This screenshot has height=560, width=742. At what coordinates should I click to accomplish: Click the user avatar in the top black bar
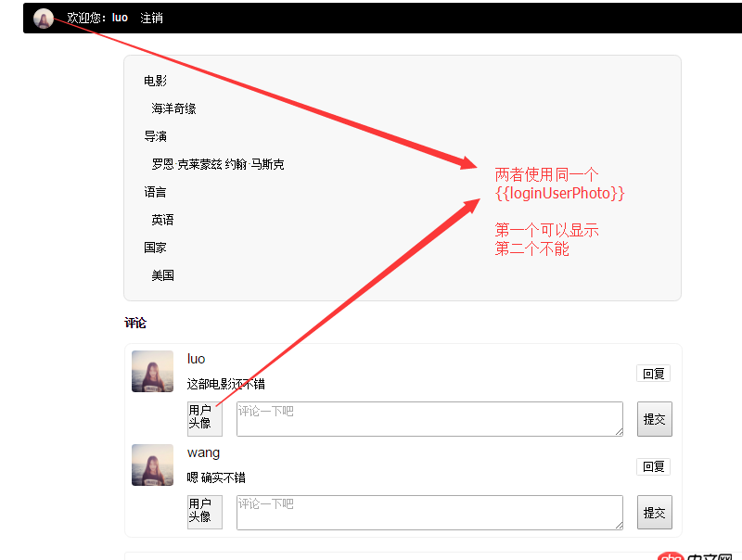coord(43,18)
